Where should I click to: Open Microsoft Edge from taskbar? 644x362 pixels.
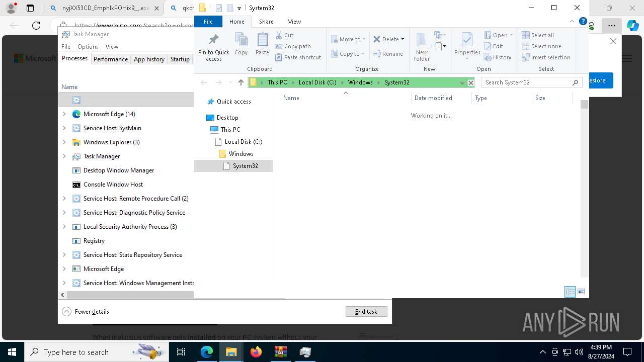[207, 352]
